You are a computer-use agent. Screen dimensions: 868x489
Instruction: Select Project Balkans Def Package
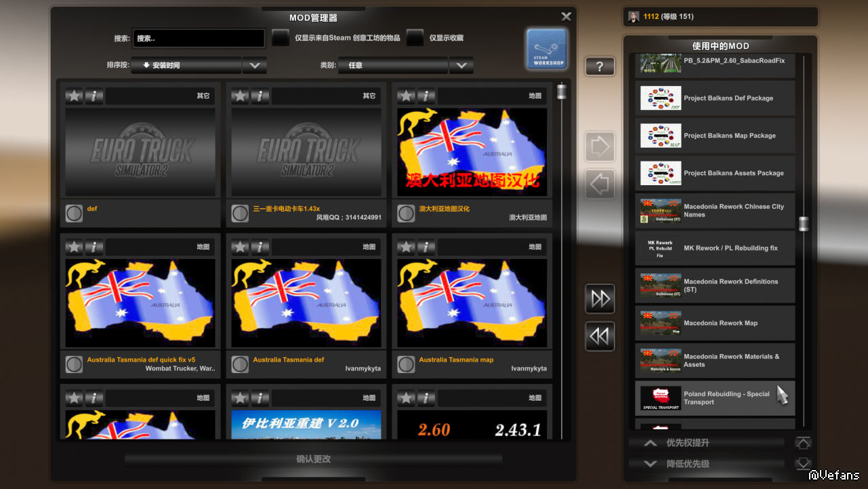coord(715,98)
